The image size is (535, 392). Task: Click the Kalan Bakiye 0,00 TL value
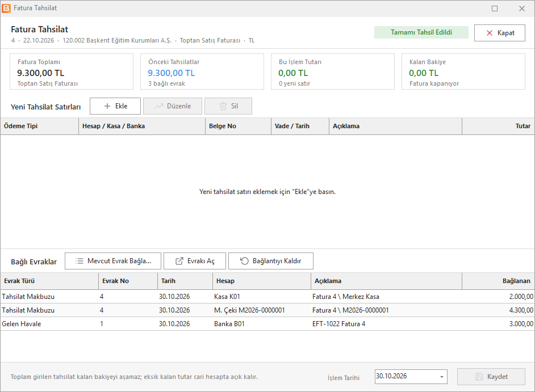point(424,73)
